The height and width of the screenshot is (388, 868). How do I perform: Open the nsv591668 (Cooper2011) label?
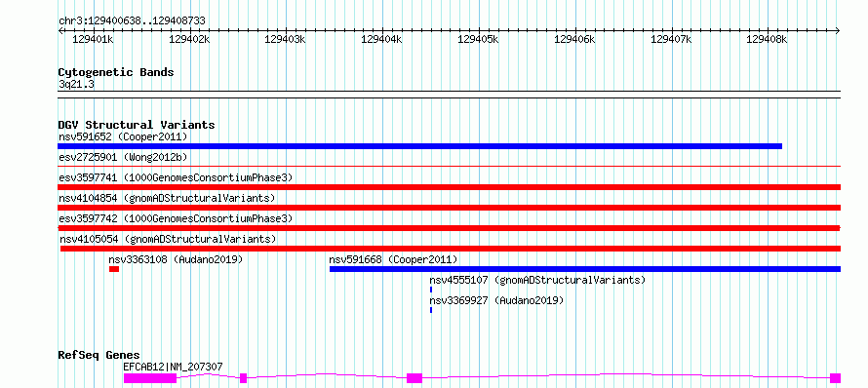393,259
